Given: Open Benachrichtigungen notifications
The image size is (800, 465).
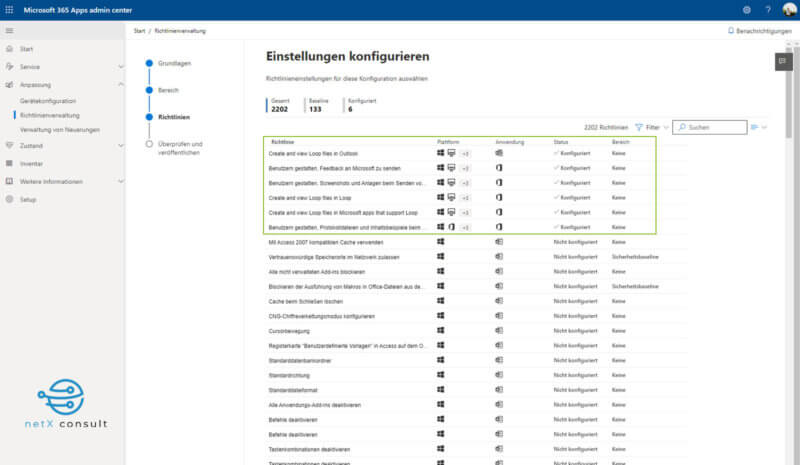Looking at the screenshot, I should coord(762,31).
